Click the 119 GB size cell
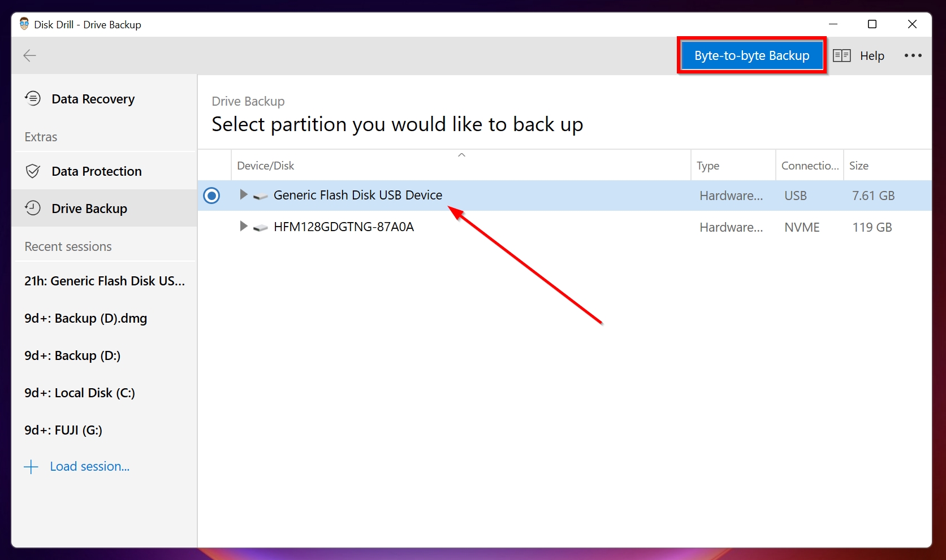This screenshot has height=560, width=946. (x=872, y=227)
